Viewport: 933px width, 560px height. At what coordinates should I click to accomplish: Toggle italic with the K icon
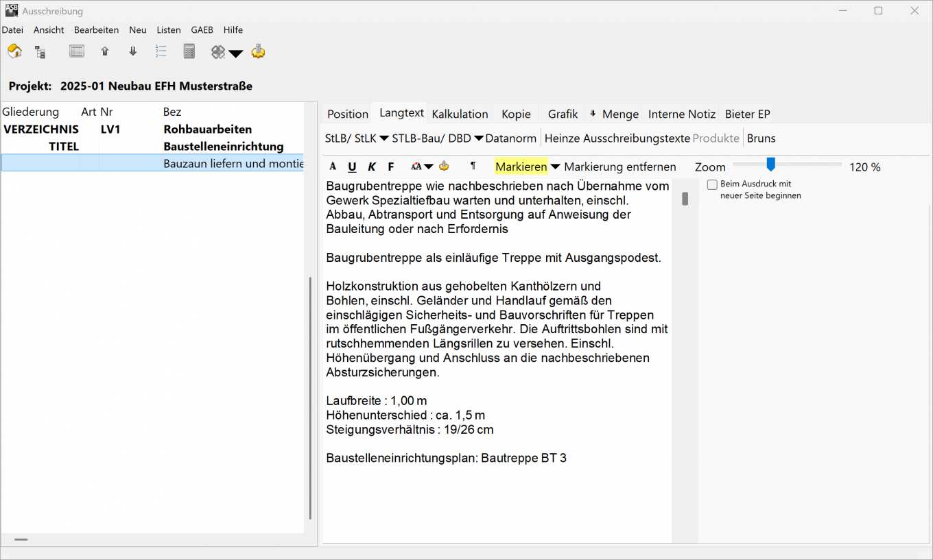click(x=372, y=167)
